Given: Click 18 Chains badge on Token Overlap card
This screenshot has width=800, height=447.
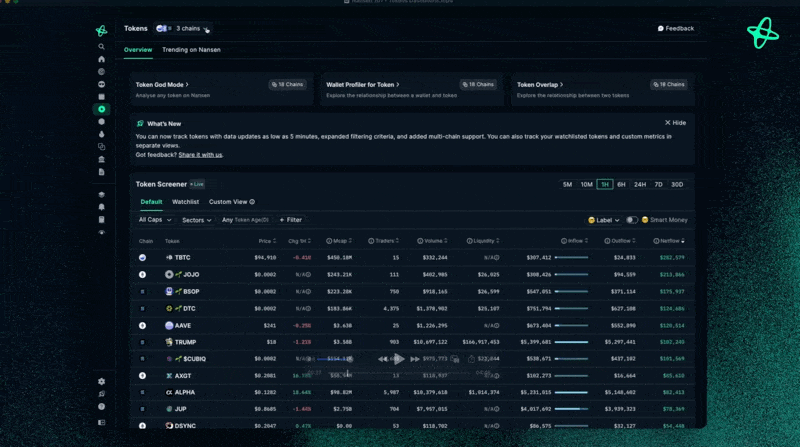Looking at the screenshot, I should [x=669, y=85].
